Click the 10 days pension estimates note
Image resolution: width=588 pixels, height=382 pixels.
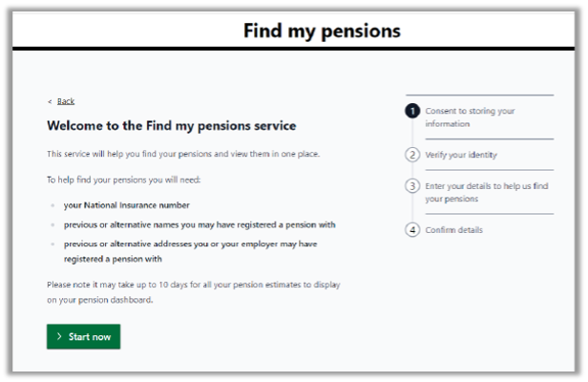tap(194, 292)
